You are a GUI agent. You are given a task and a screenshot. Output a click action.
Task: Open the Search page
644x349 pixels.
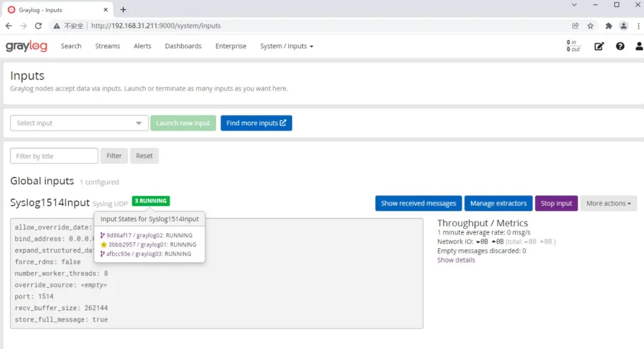[71, 46]
